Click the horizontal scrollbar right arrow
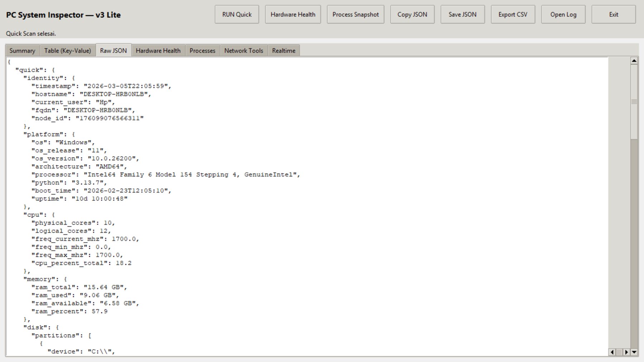 point(626,352)
